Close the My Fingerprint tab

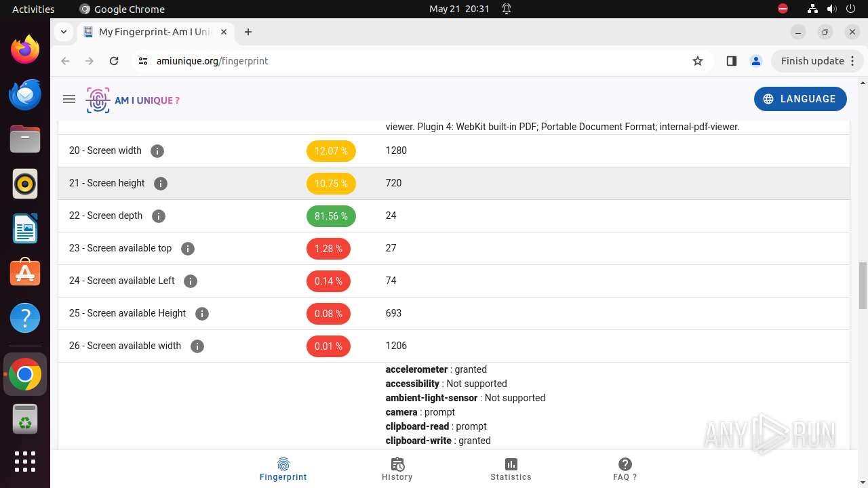pos(224,32)
